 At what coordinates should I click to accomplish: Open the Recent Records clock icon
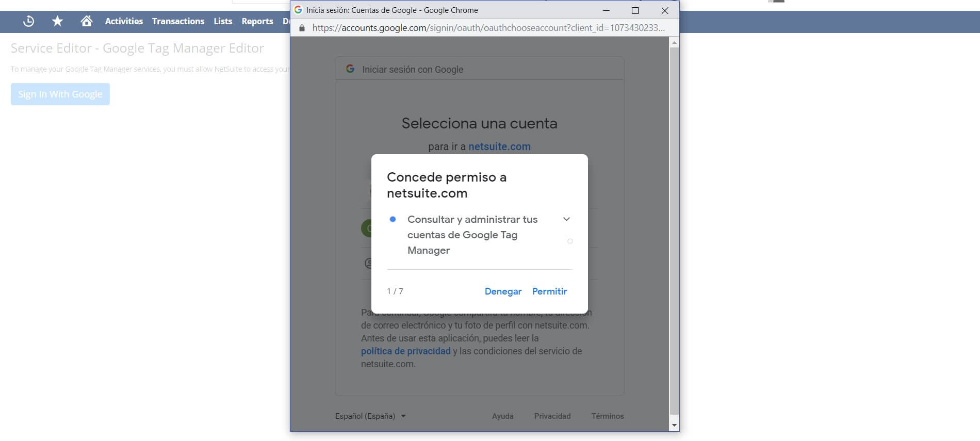[x=29, y=21]
